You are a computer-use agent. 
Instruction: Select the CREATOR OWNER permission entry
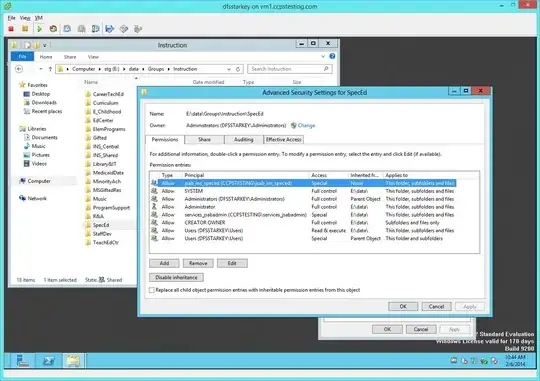coord(303,223)
